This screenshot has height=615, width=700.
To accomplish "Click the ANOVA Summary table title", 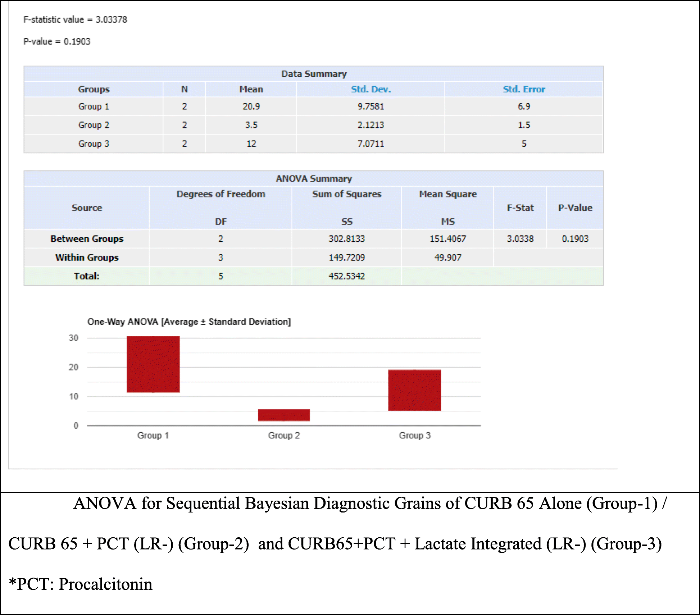I will pos(314,179).
